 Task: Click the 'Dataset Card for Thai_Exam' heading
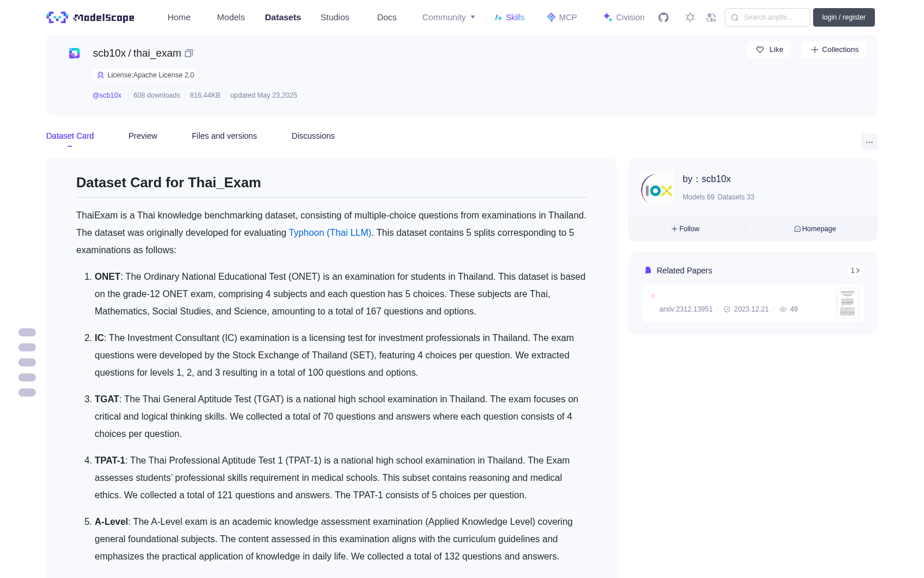[169, 183]
